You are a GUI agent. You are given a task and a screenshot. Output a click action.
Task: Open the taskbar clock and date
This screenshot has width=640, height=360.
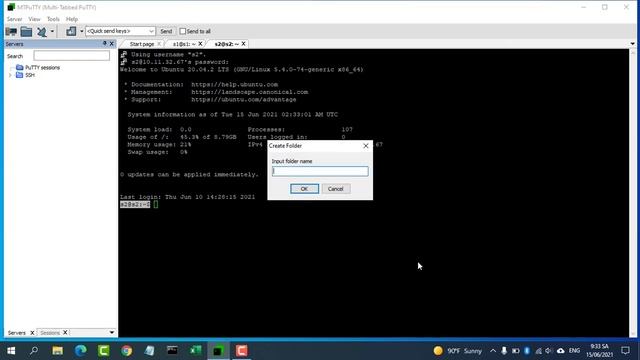600,351
